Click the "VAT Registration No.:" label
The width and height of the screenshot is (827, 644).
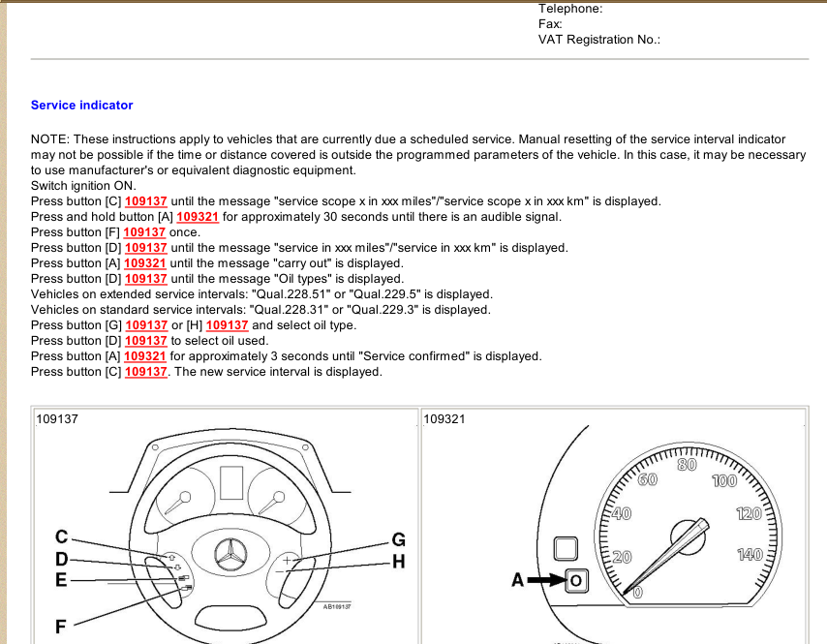pyautogui.click(x=599, y=40)
